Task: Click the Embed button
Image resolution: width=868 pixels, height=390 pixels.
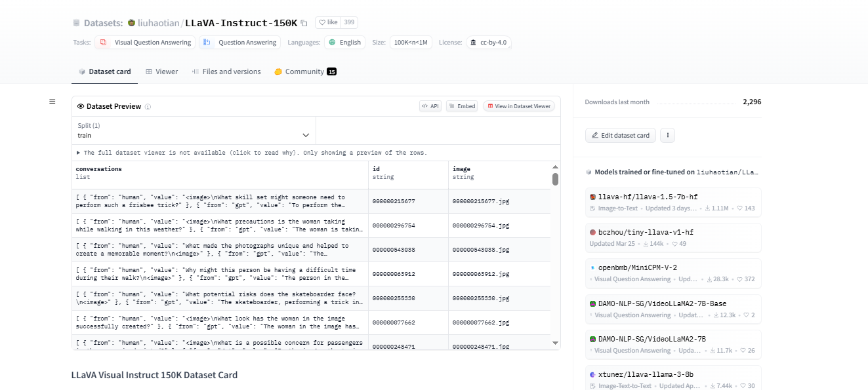Action: point(462,106)
